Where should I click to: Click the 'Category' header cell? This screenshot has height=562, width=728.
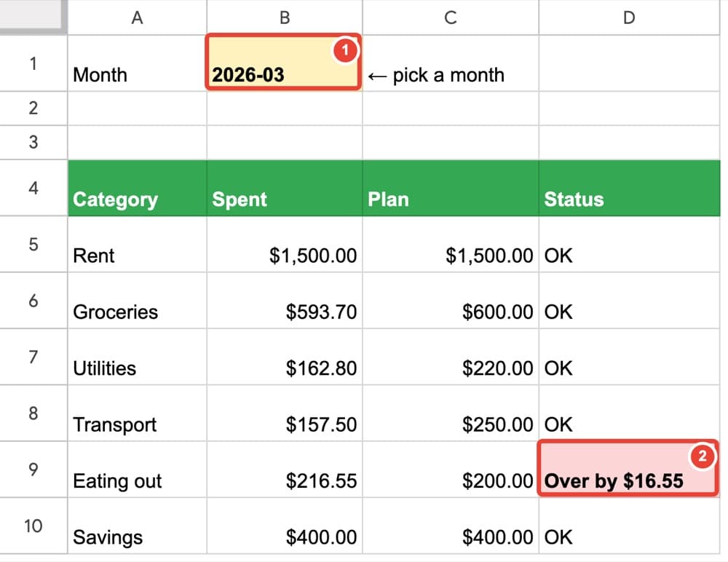138,188
